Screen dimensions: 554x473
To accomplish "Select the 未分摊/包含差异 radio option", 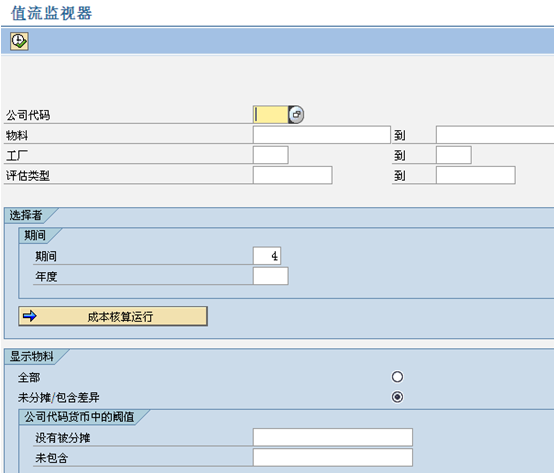I will [397, 397].
